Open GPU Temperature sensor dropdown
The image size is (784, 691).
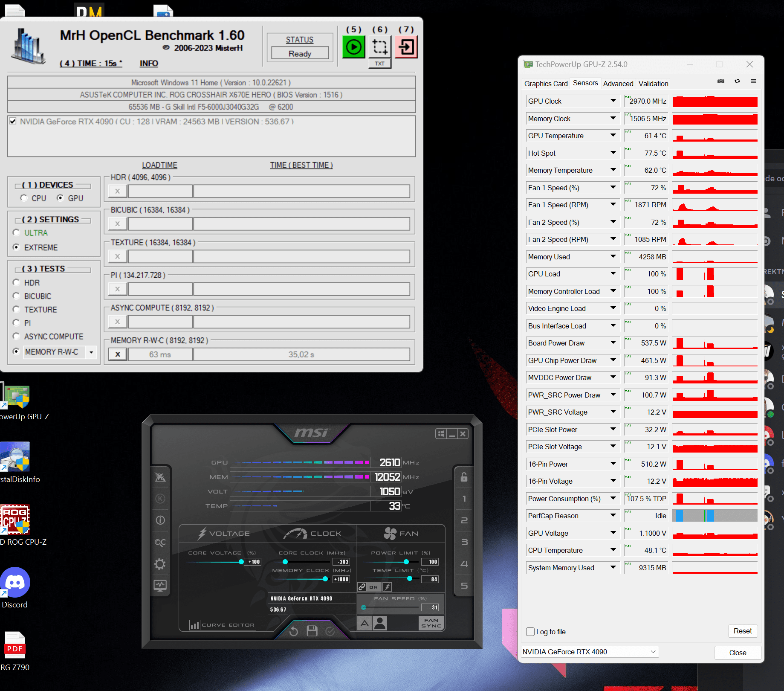[613, 136]
